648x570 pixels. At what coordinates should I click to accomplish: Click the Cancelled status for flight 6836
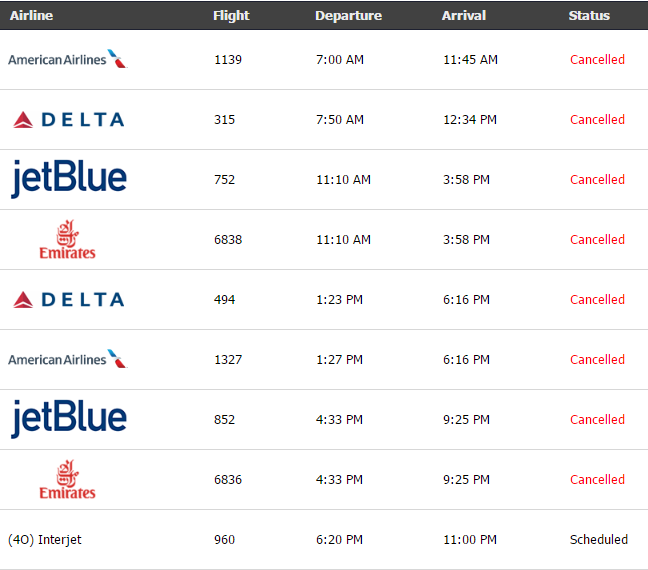597,480
